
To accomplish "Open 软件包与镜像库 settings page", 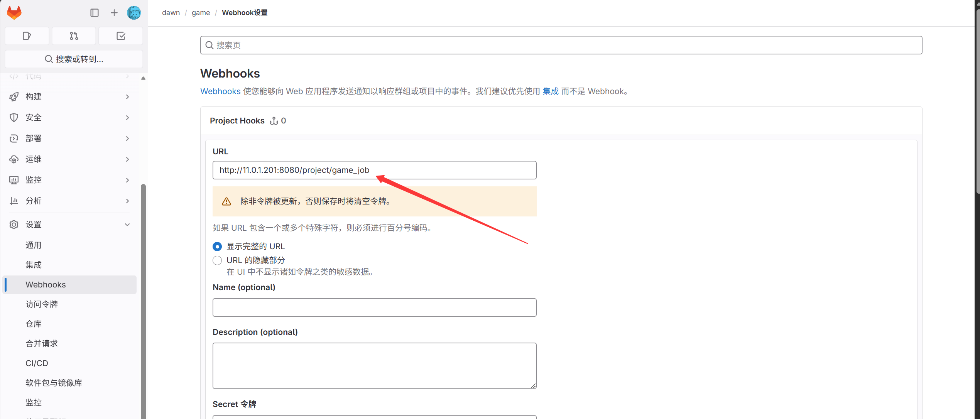I will tap(69, 383).
